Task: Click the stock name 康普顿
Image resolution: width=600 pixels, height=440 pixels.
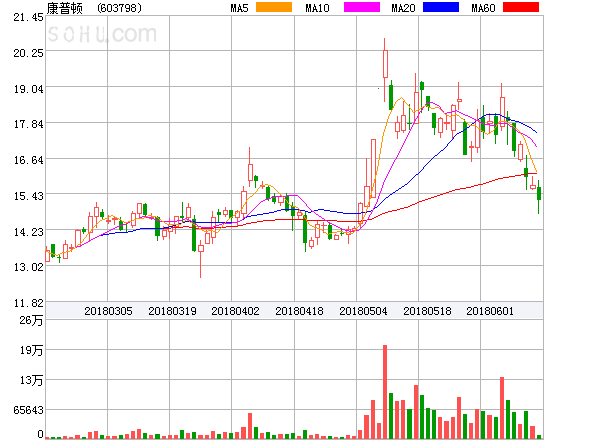Action: point(64,8)
